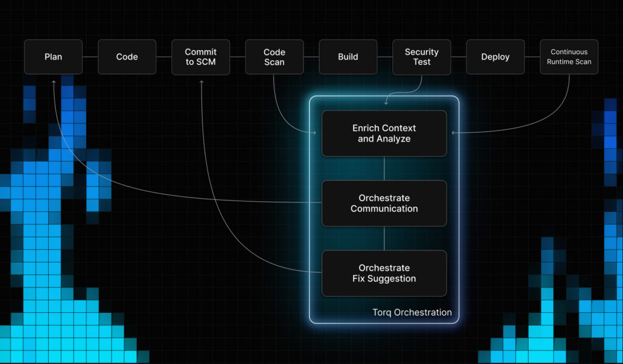Select the Deploy stage box
This screenshot has width=623, height=364.
495,57
